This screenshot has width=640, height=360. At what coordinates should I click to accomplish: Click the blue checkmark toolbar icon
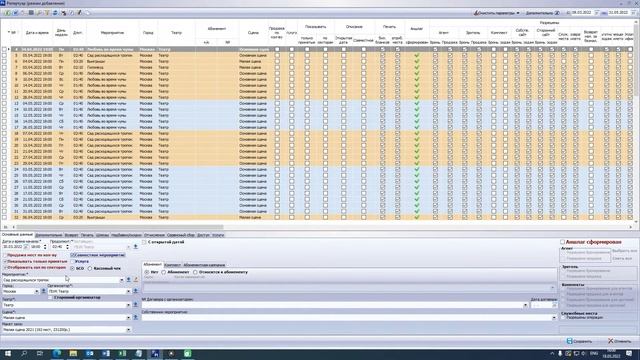click(16, 13)
